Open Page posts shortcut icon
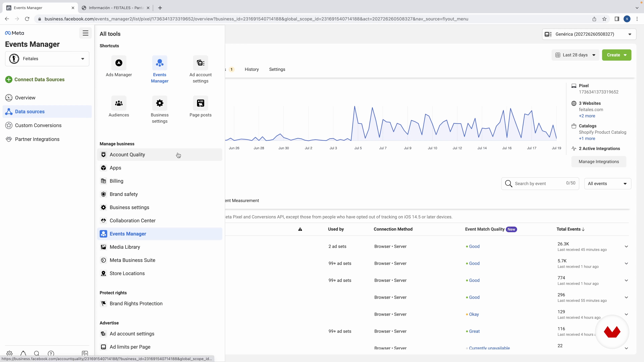This screenshot has height=362, width=644. coord(201,103)
